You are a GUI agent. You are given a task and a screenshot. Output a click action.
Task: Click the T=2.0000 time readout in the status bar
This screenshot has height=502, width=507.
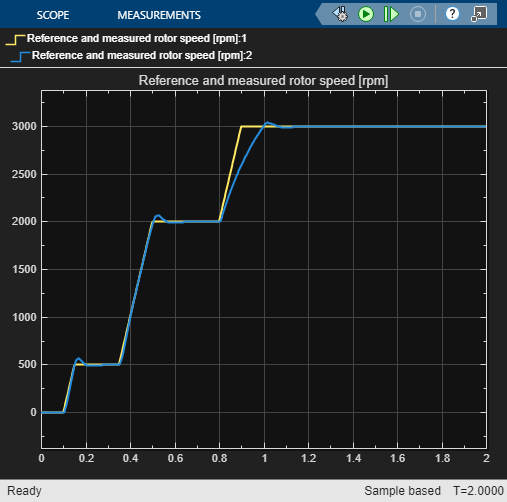click(478, 491)
